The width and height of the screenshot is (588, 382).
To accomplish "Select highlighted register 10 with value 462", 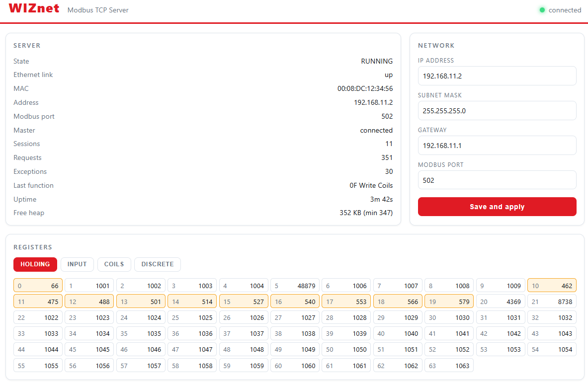I will coord(552,286).
